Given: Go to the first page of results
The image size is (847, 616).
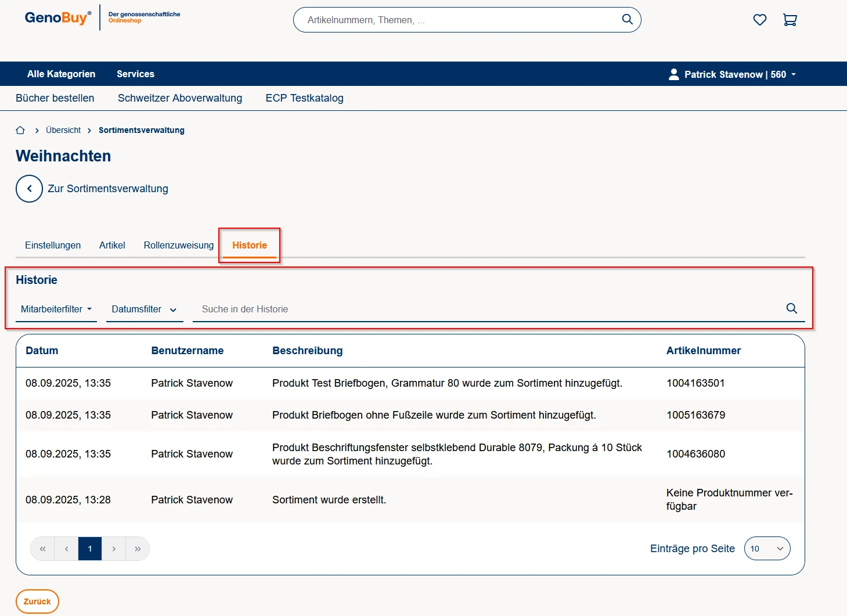Looking at the screenshot, I should point(42,549).
